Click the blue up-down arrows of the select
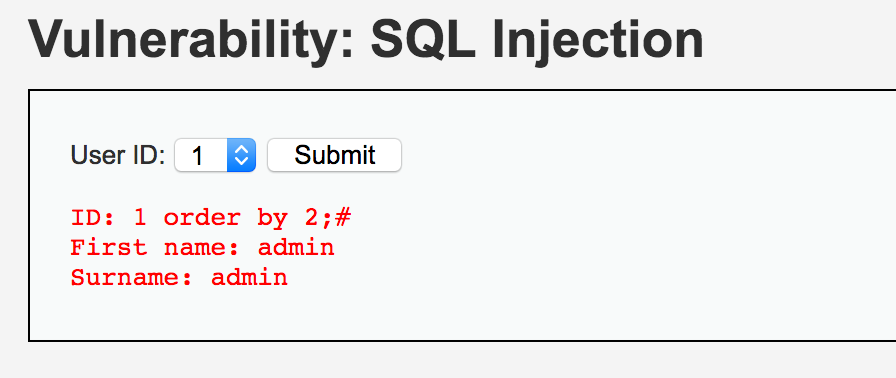The image size is (896, 378). [x=242, y=155]
